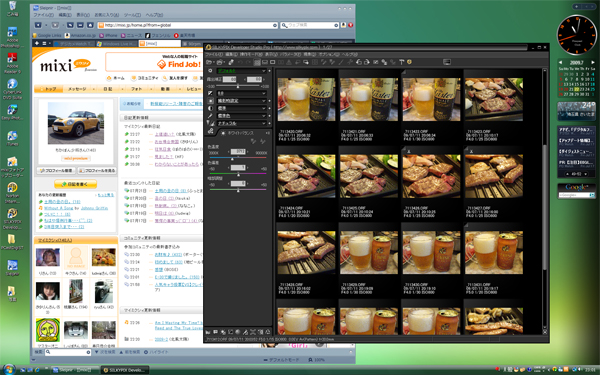Switch to combination display mode icon in SILKYPIX

click(x=265, y=62)
